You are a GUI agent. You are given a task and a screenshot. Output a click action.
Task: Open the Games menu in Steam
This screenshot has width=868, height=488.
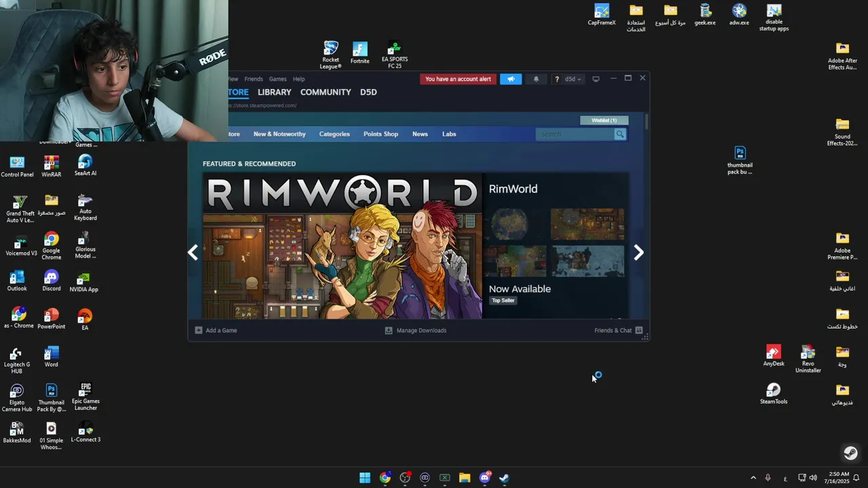[x=277, y=79]
